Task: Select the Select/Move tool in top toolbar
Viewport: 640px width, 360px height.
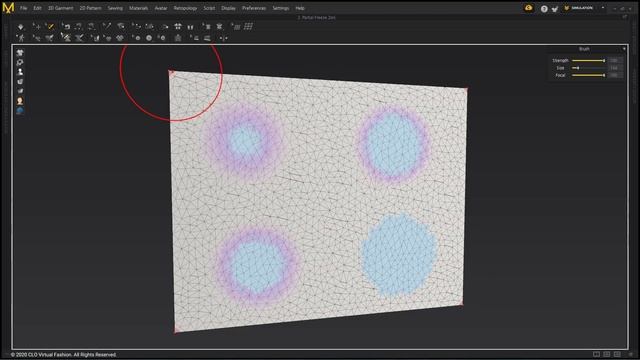Action: (37, 27)
